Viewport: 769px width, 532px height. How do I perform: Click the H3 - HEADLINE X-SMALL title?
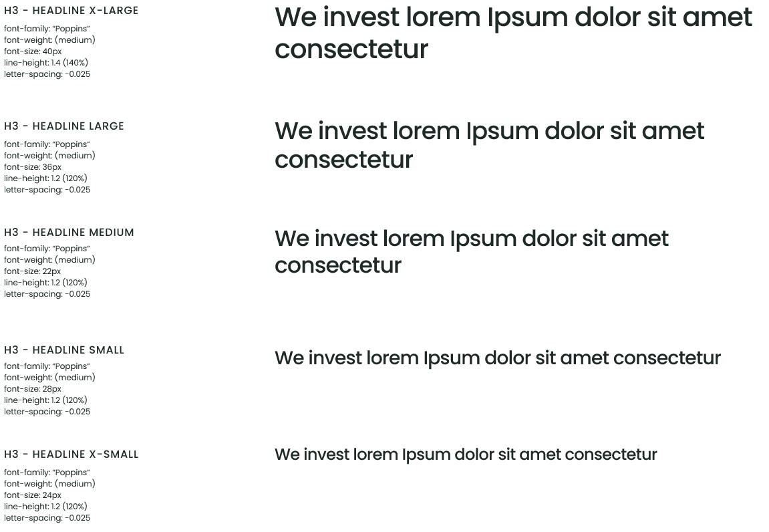tap(71, 454)
